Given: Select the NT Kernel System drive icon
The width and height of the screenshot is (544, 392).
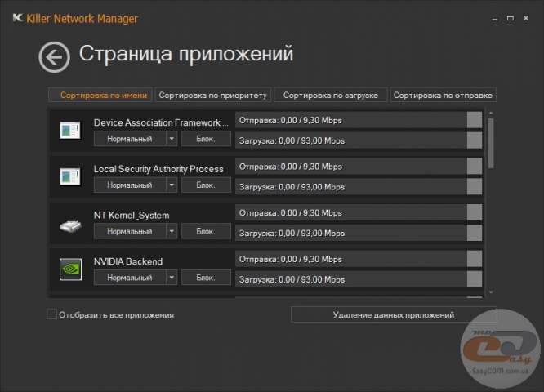Looking at the screenshot, I should click(x=70, y=226).
